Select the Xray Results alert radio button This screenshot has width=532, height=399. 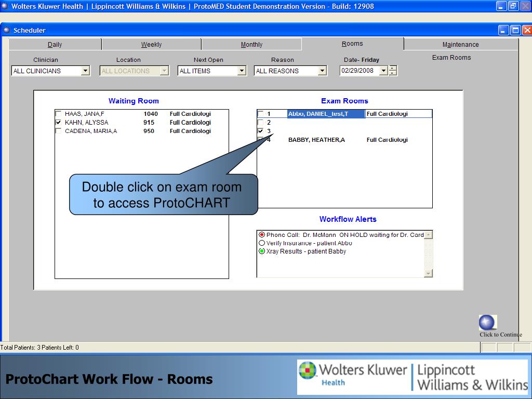[x=262, y=251]
